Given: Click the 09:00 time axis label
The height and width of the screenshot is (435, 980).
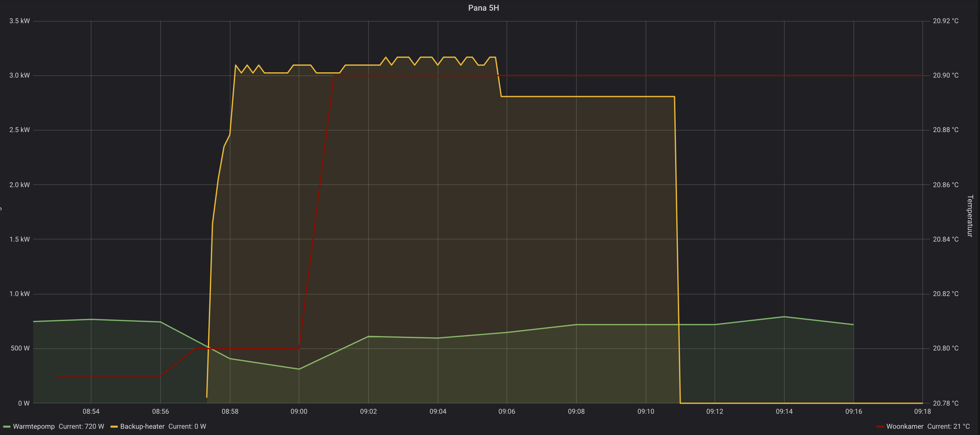Looking at the screenshot, I should [299, 412].
